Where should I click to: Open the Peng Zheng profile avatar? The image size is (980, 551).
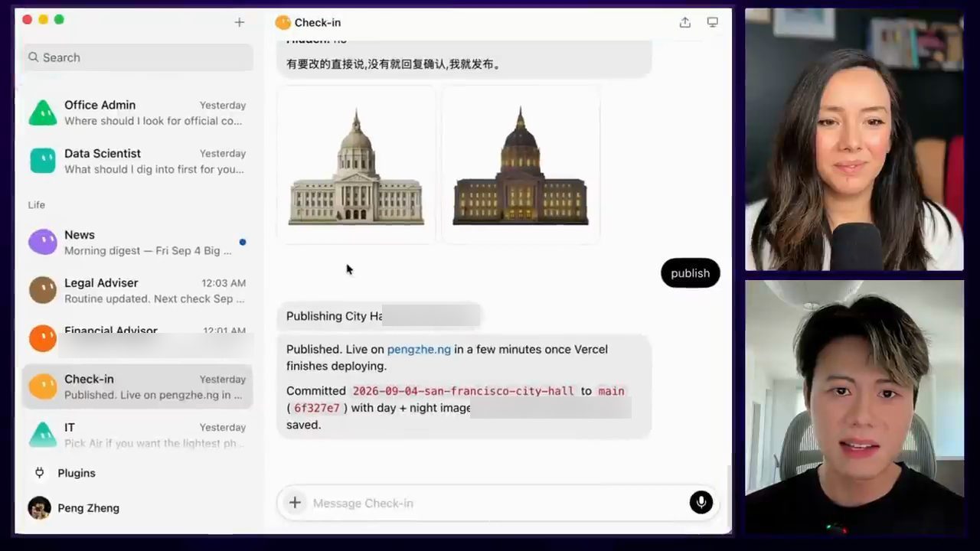(40, 507)
